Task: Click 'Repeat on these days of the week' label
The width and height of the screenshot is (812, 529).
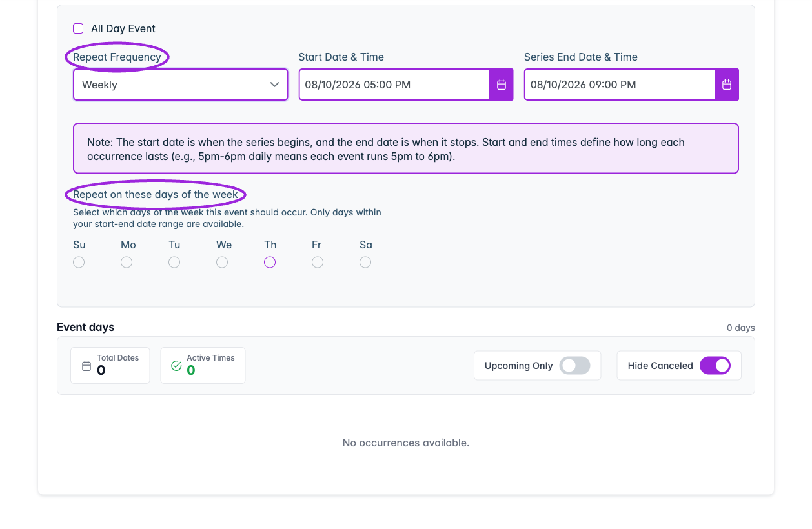Action: [156, 194]
